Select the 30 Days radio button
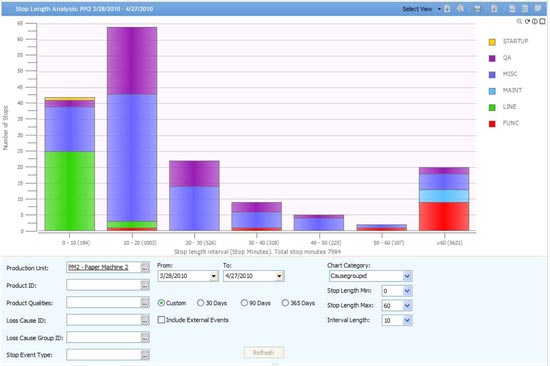This screenshot has height=366, width=550. coord(200,303)
